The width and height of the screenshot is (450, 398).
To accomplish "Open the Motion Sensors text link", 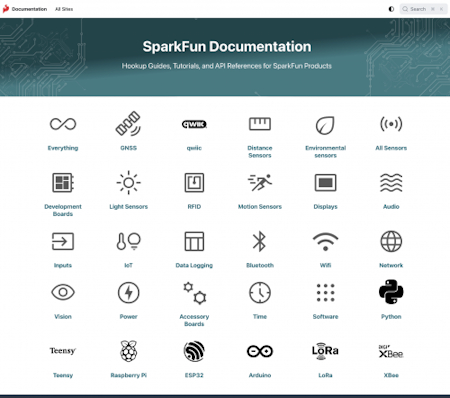I will click(x=260, y=207).
